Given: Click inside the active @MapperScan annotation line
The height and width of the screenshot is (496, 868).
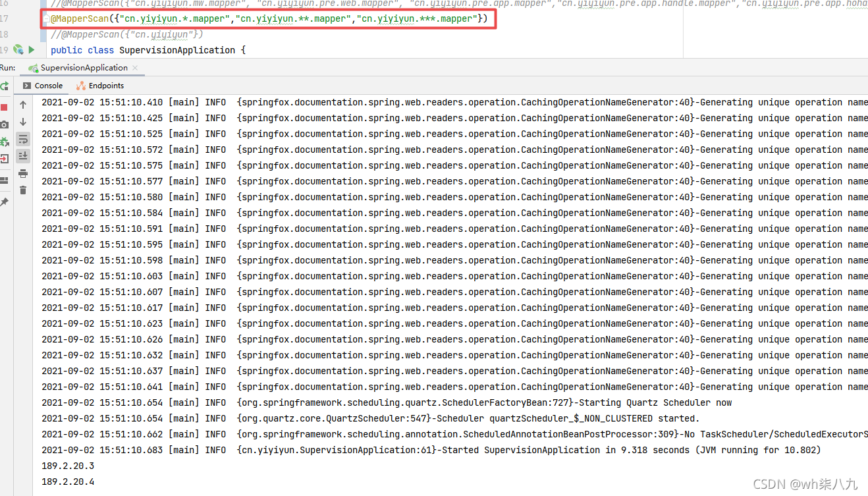Looking at the screenshot, I should pos(269,18).
